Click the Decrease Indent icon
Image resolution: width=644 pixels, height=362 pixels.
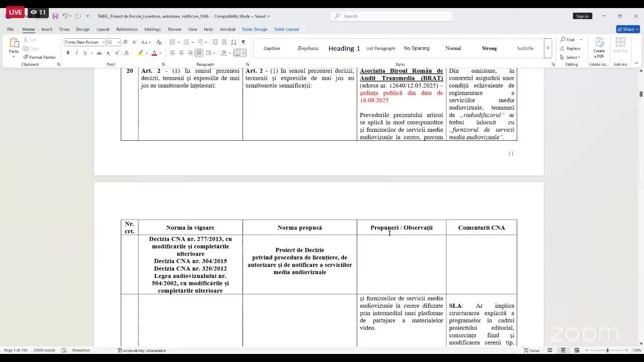215,42
